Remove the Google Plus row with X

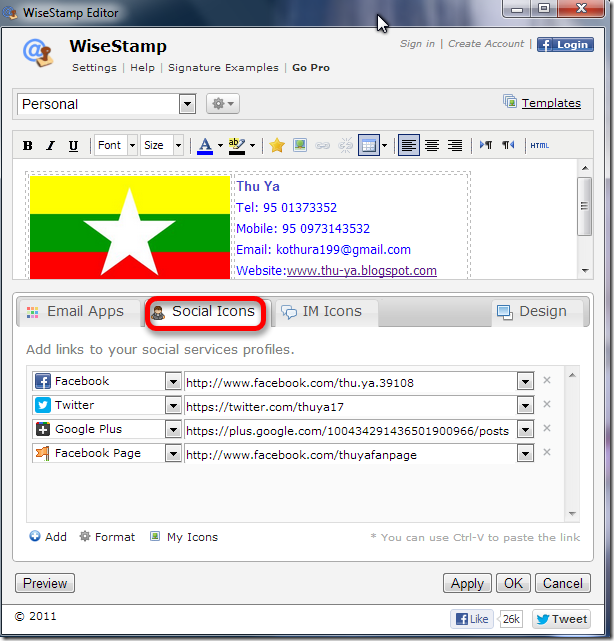click(547, 428)
